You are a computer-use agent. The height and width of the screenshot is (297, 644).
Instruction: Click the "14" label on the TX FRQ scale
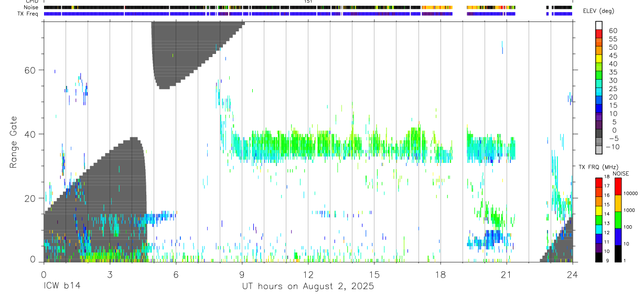[x=607, y=215]
